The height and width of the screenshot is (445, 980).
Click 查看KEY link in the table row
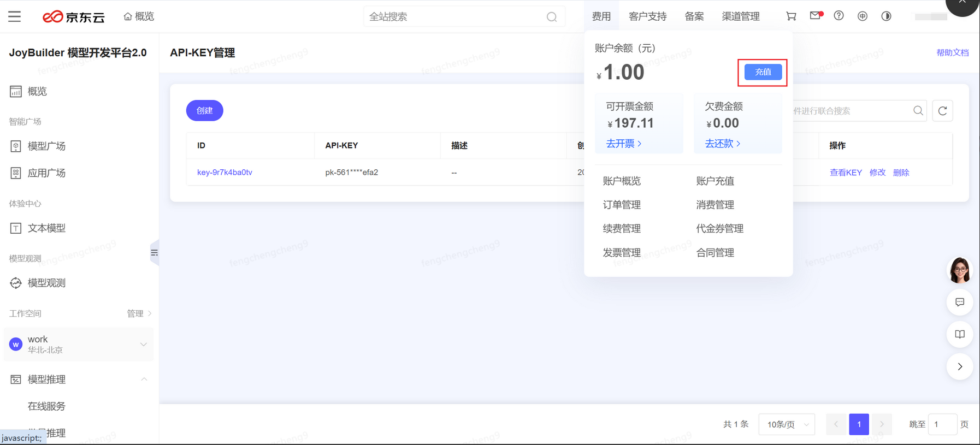845,173
